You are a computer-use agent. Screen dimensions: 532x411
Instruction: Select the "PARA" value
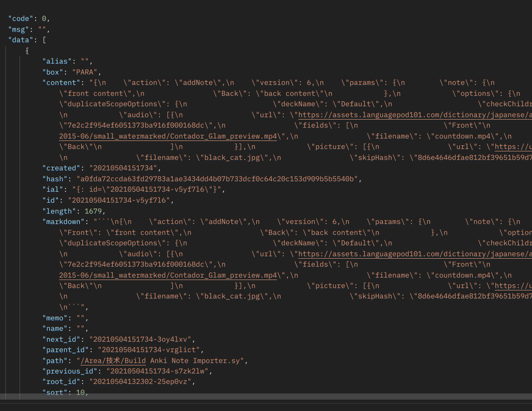pos(84,72)
